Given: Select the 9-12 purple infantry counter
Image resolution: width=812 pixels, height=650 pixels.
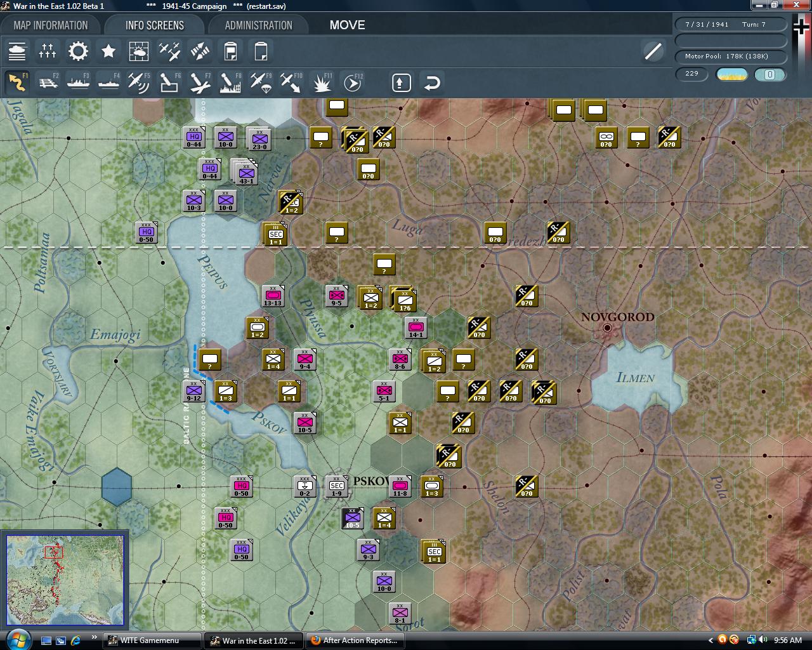Looking at the screenshot, I should point(193,390).
